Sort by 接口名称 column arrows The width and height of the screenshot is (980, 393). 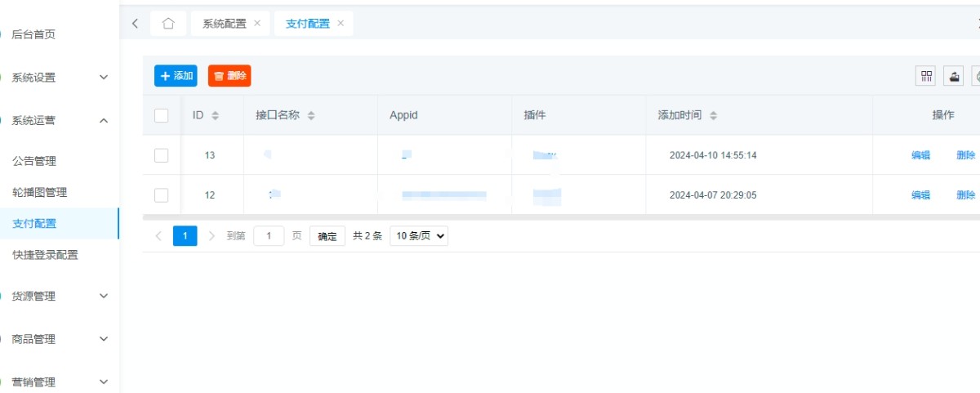point(311,116)
